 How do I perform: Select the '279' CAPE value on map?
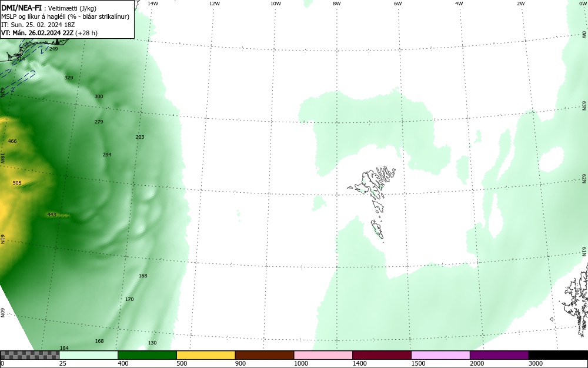[x=99, y=122]
